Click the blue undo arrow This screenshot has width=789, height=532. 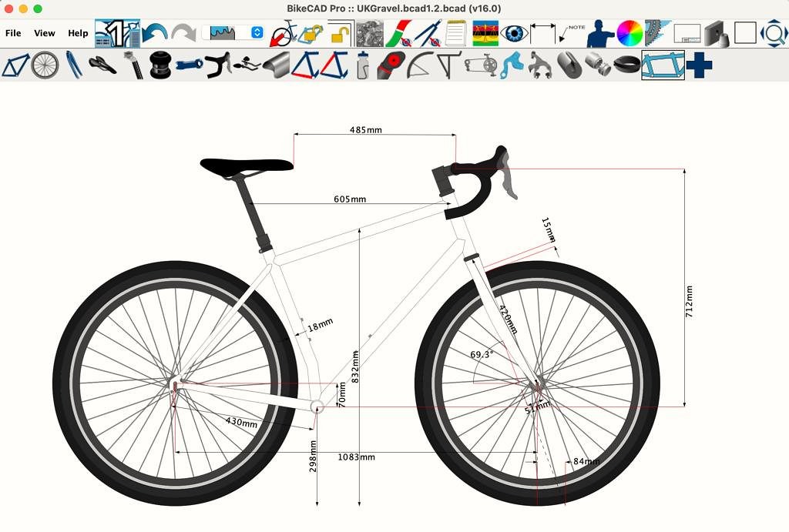click(x=155, y=34)
